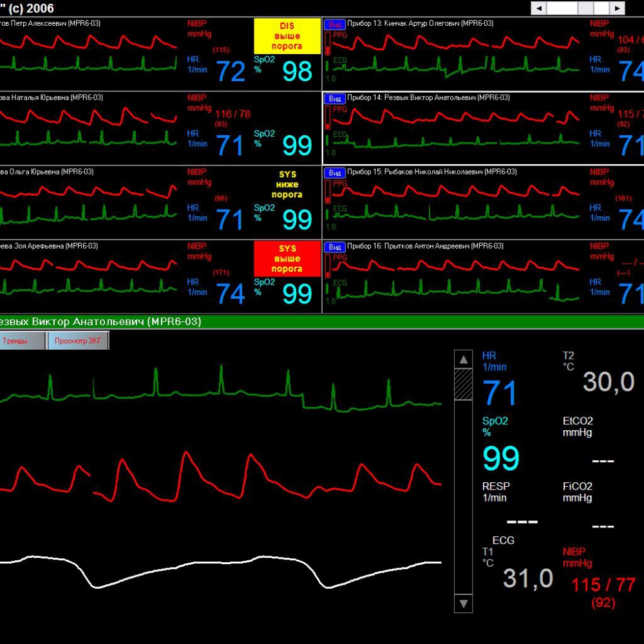
Task: Click the red SYS выше порога alarm
Action: pyautogui.click(x=287, y=259)
